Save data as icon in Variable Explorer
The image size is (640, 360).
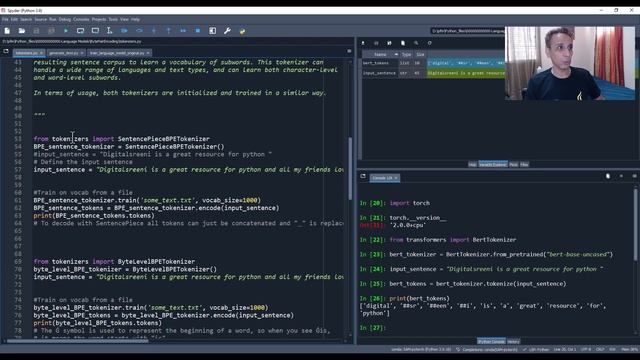coord(389,43)
